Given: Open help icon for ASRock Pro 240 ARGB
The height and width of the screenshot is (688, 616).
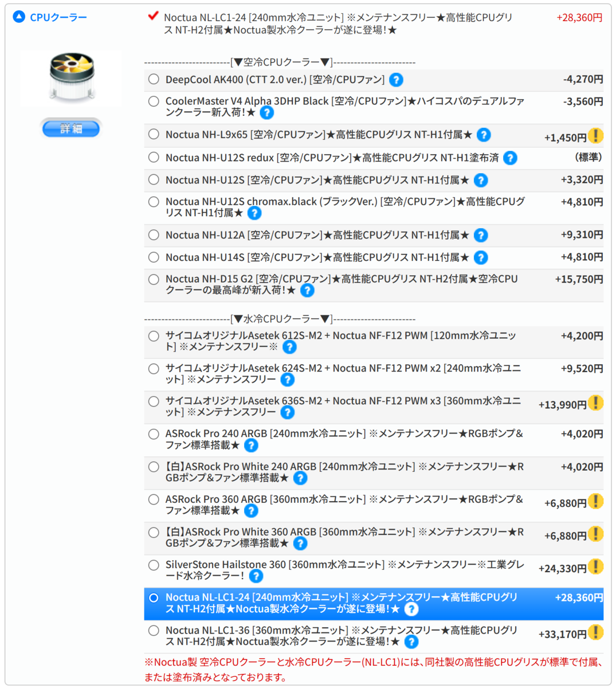Looking at the screenshot, I should (251, 445).
